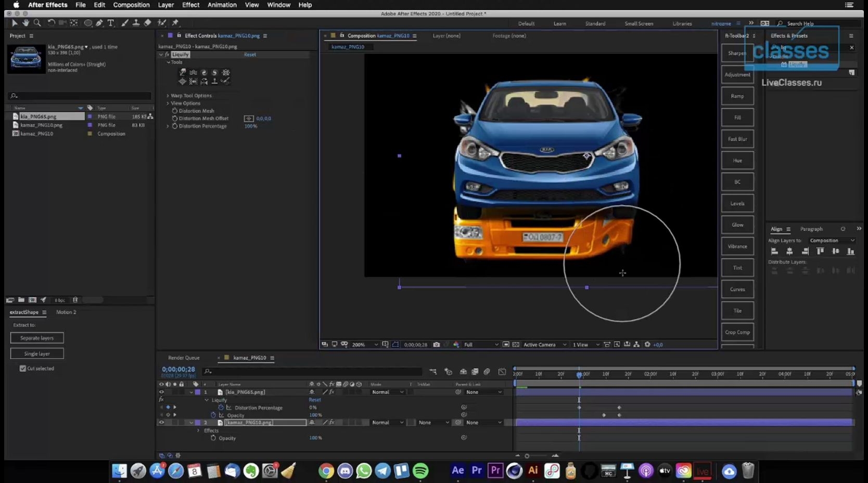Expand the Effects group of kamaz_PNG10.png layer
Image resolution: width=868 pixels, height=483 pixels.
click(198, 430)
